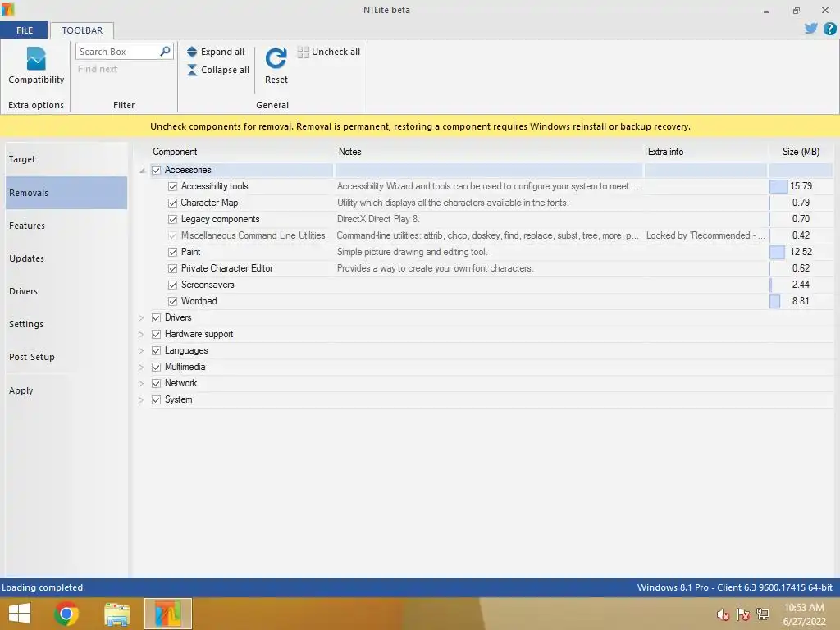Sort by Size (MB) column header
The height and width of the screenshot is (630, 840).
801,152
